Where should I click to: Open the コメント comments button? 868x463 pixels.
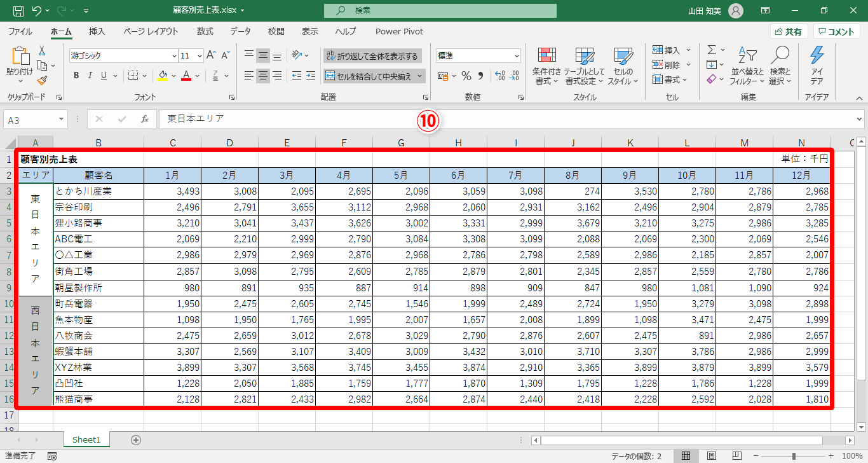(x=837, y=32)
